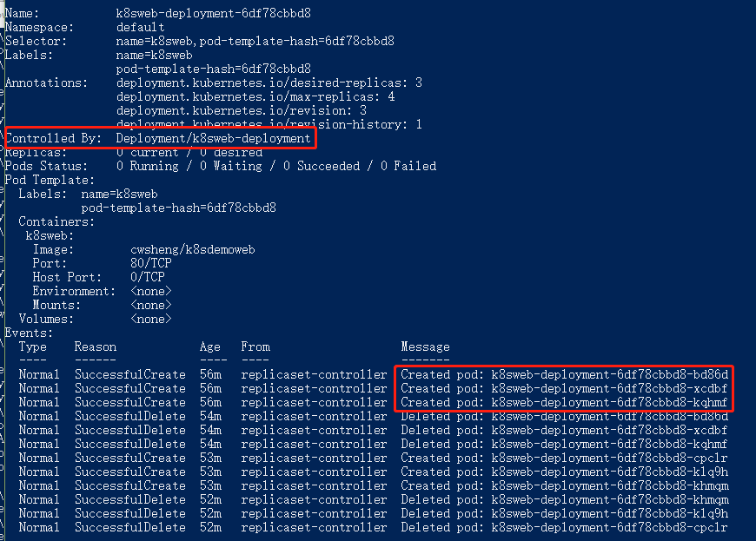The image size is (756, 541).
Task: Click the Environment none value
Action: [x=151, y=292]
